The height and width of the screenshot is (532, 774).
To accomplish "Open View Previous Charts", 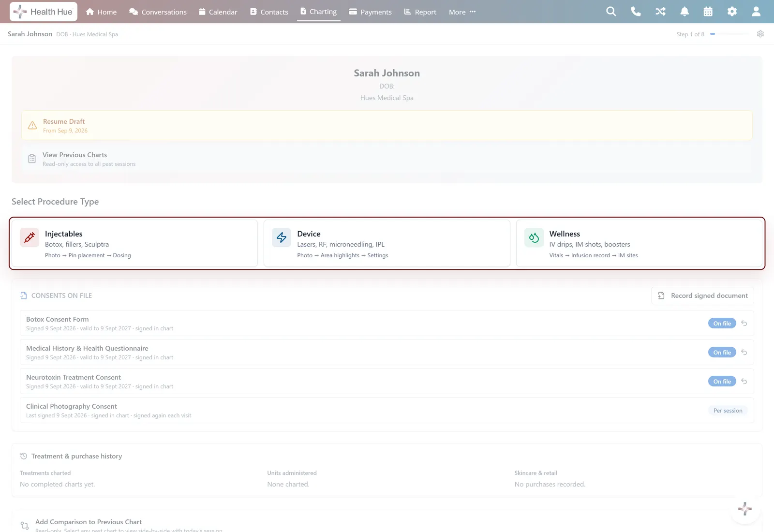I will coord(387,159).
